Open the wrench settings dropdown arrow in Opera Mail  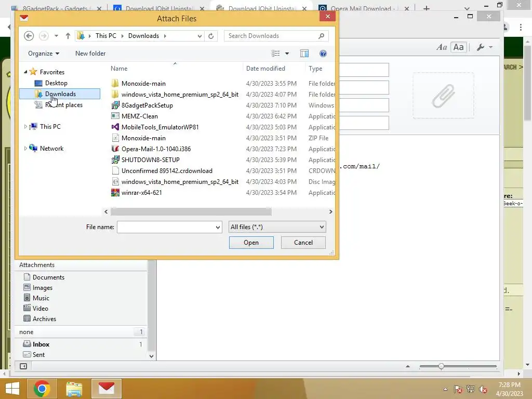click(490, 47)
